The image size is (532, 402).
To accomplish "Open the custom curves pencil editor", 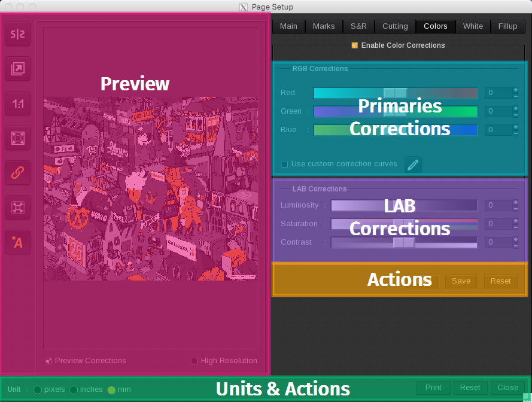I will coord(413,165).
